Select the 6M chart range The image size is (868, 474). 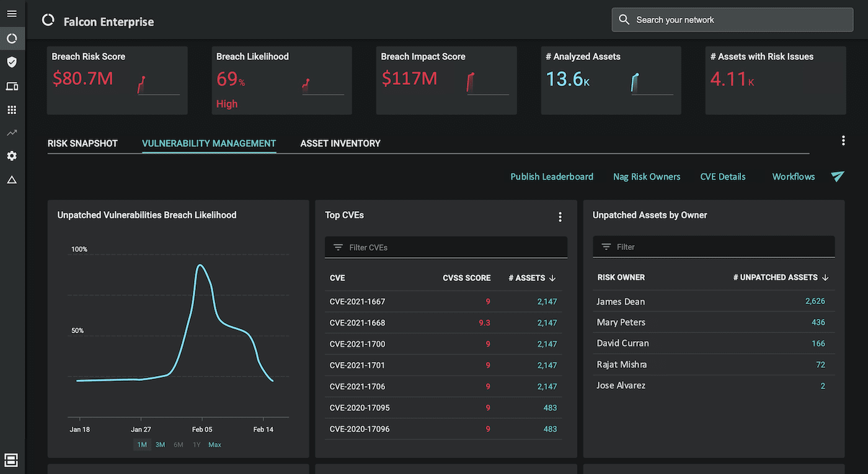point(179,445)
